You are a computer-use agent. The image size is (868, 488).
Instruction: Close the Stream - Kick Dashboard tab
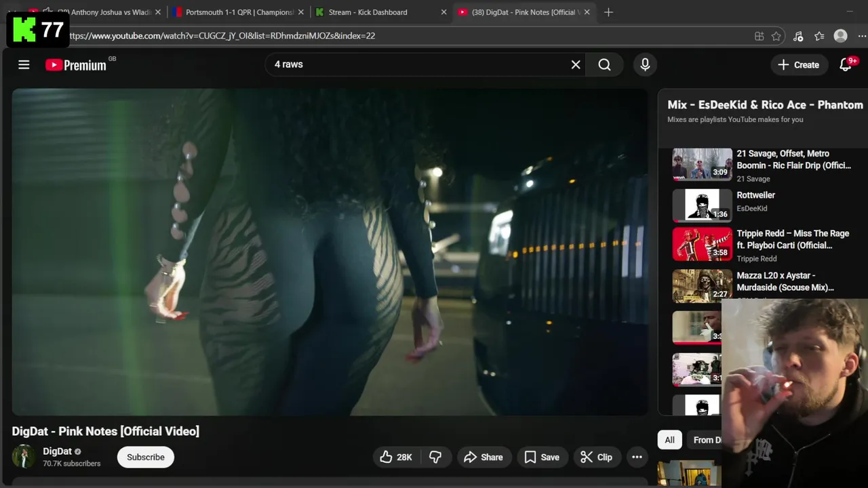tap(444, 12)
